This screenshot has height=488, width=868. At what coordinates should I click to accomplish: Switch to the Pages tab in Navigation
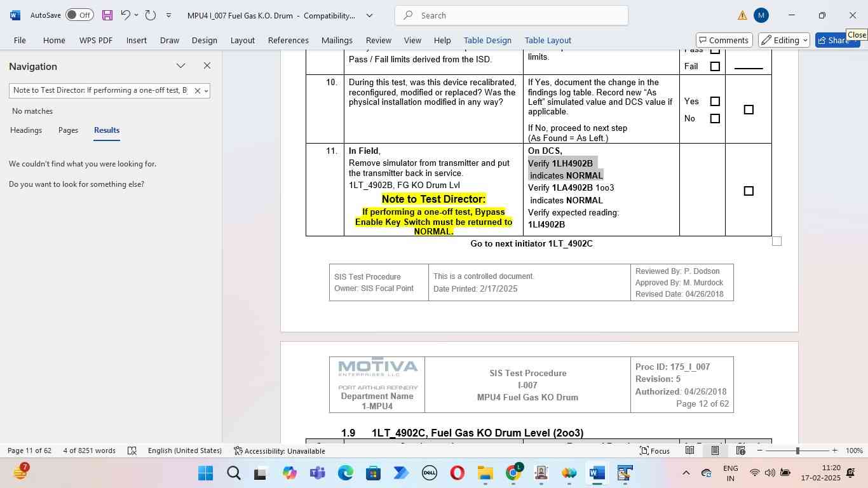[68, 130]
